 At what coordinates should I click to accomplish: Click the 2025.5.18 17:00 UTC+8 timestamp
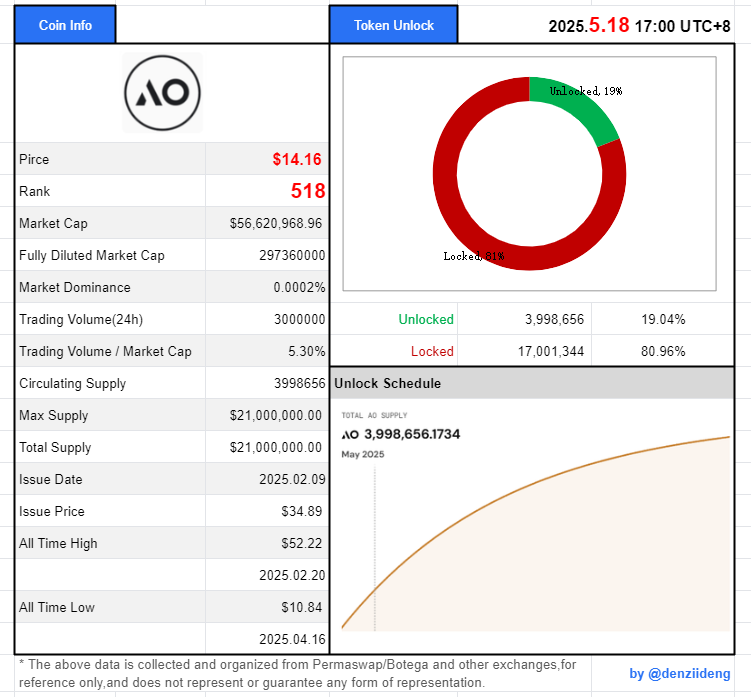coord(639,25)
